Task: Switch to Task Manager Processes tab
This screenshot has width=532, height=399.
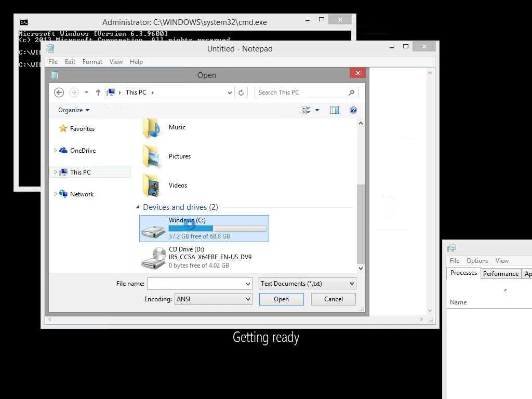Action: pyautogui.click(x=463, y=273)
